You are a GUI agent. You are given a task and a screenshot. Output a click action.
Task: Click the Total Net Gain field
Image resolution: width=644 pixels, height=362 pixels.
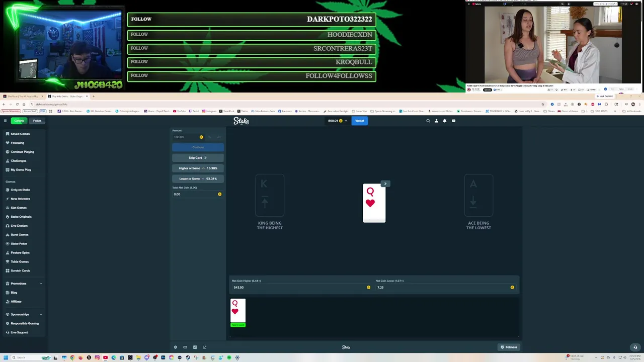click(197, 194)
